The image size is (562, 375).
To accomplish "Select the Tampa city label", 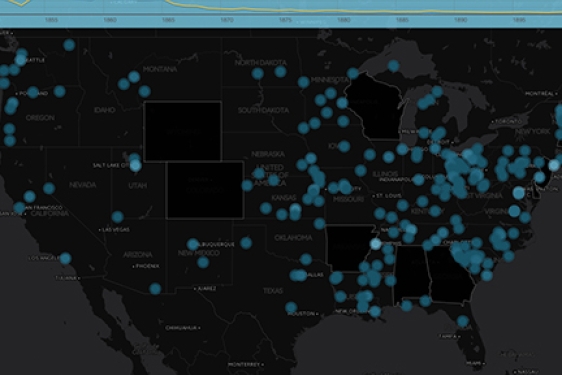I will (x=449, y=336).
